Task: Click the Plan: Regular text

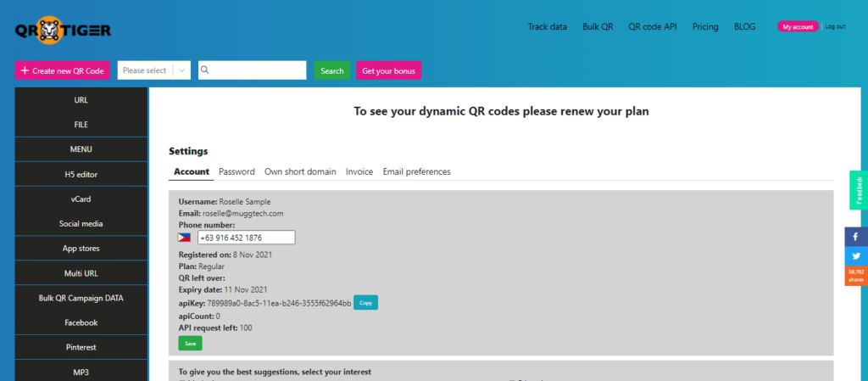Action: [x=202, y=266]
